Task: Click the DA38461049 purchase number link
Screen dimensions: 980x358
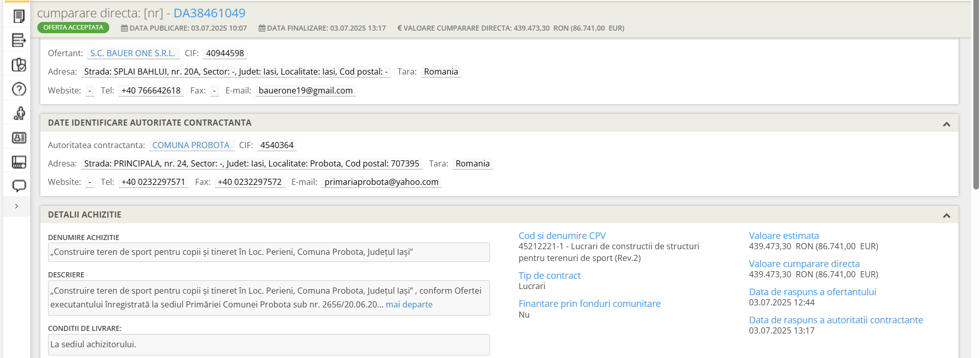Action: click(x=209, y=13)
